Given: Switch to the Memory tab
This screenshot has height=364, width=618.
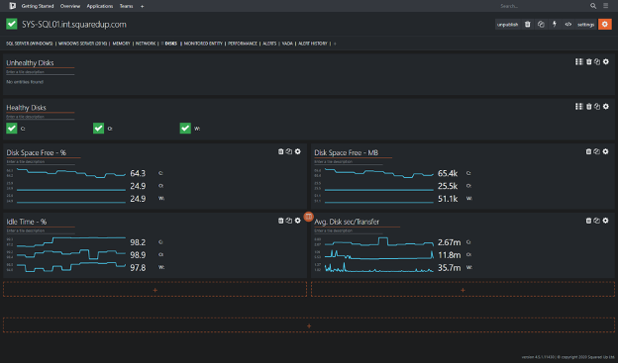Looking at the screenshot, I should click(x=122, y=44).
